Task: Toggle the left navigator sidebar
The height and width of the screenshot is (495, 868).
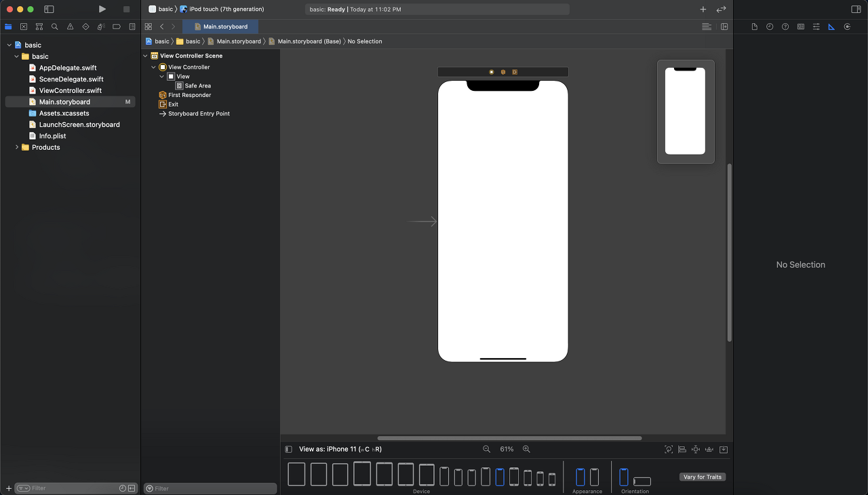Action: pyautogui.click(x=49, y=9)
